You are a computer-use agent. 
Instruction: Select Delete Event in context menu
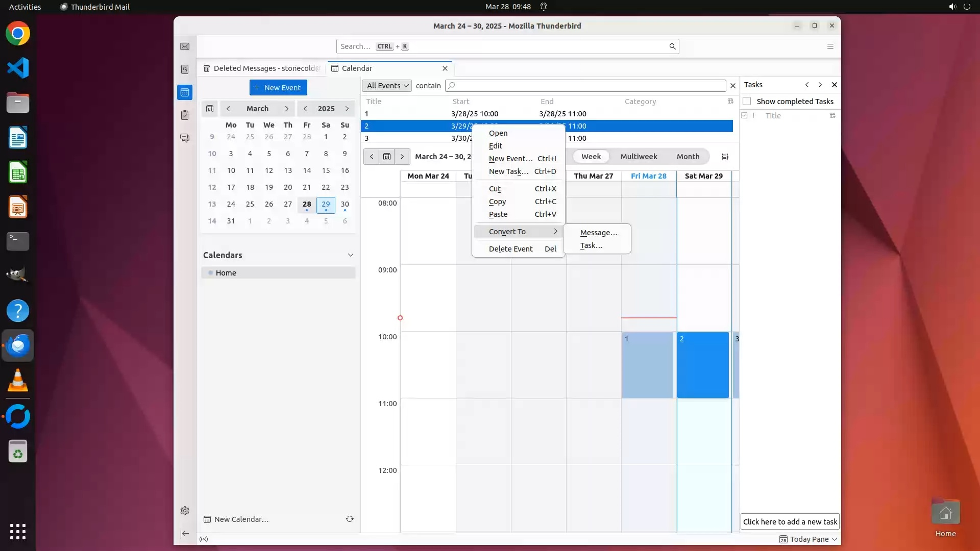coord(510,249)
